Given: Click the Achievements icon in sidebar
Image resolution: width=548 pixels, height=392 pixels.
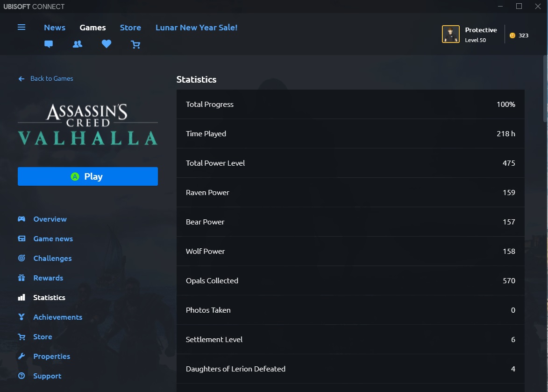Looking at the screenshot, I should point(21,316).
